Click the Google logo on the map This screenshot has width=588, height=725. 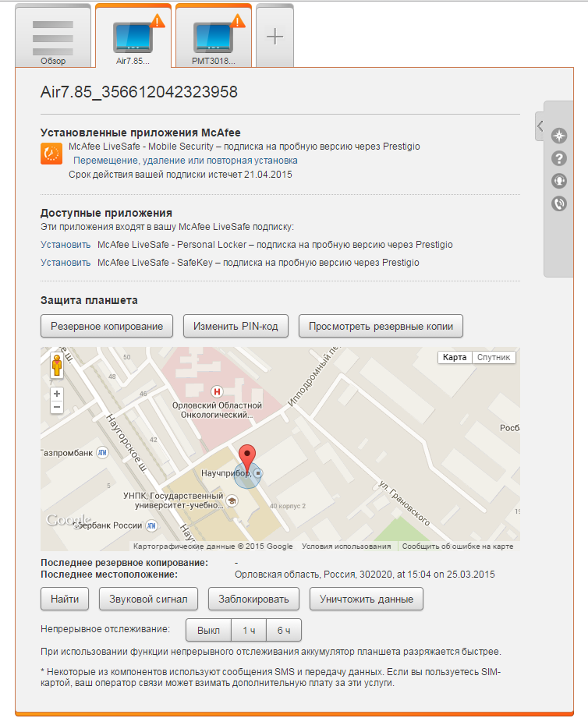coord(68,520)
